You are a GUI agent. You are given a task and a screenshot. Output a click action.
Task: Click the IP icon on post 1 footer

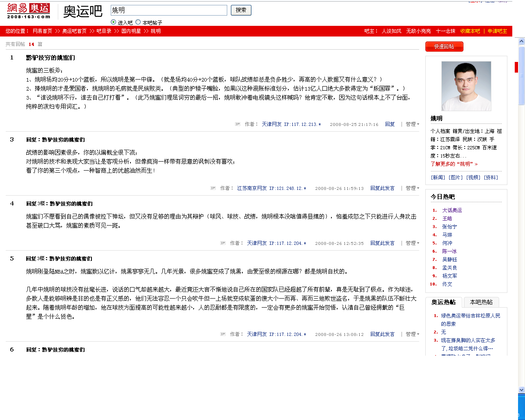tap(237, 124)
